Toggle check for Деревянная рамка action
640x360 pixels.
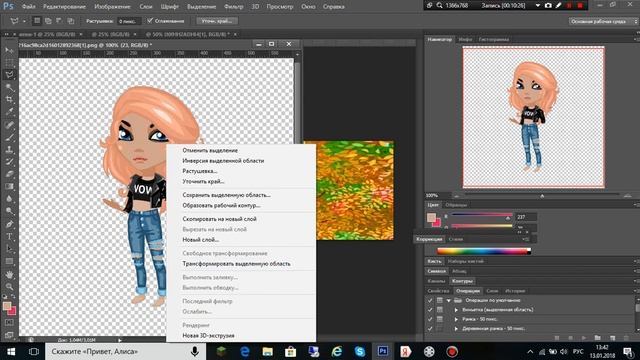[430, 329]
